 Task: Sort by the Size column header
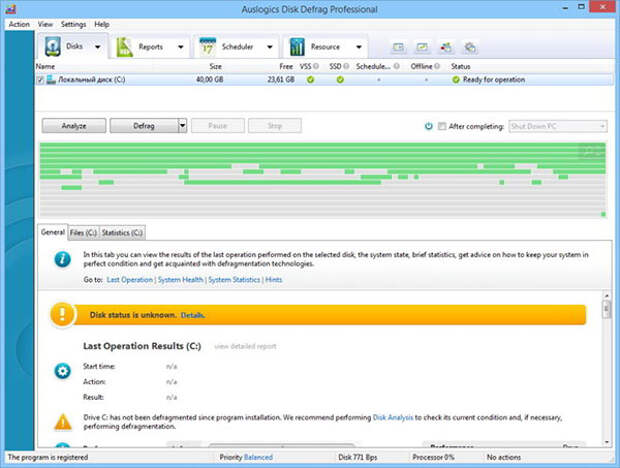click(215, 66)
